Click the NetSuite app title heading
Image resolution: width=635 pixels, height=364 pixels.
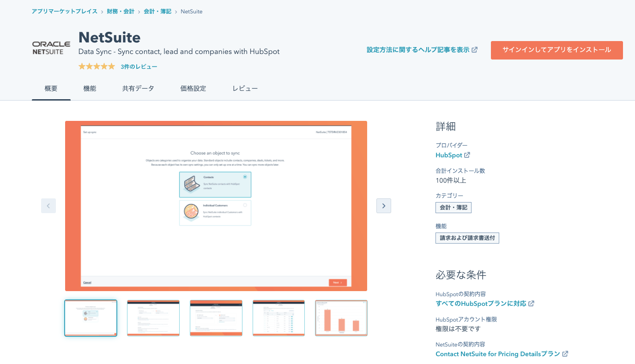(109, 37)
